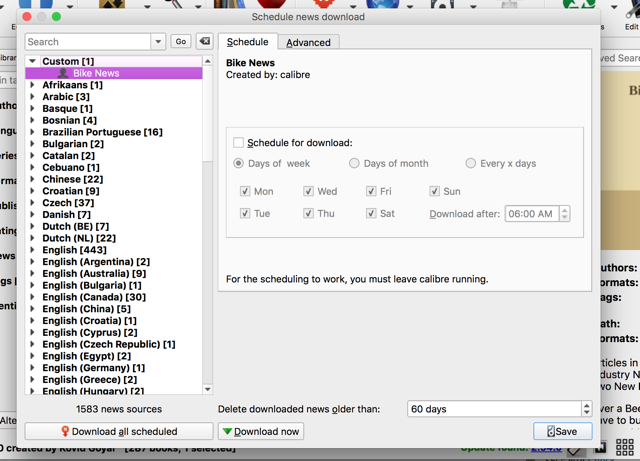Click the Download after 06:00 AM time field

coord(532,214)
